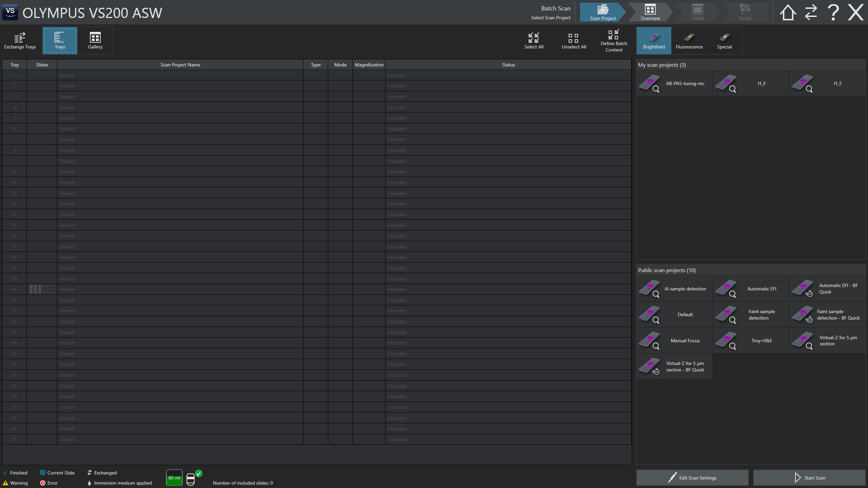Click the Define Batch Content icon
The height and width of the screenshot is (488, 868).
[614, 41]
